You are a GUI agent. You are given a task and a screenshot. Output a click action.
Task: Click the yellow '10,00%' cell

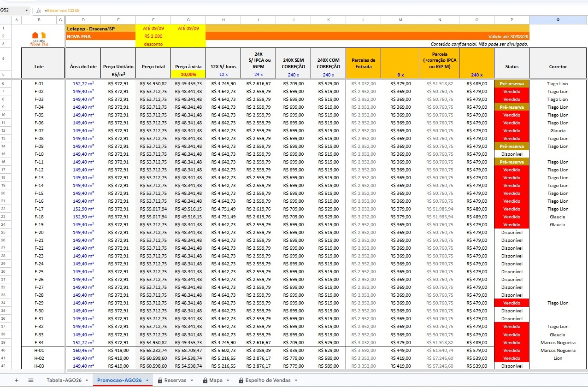[188, 74]
